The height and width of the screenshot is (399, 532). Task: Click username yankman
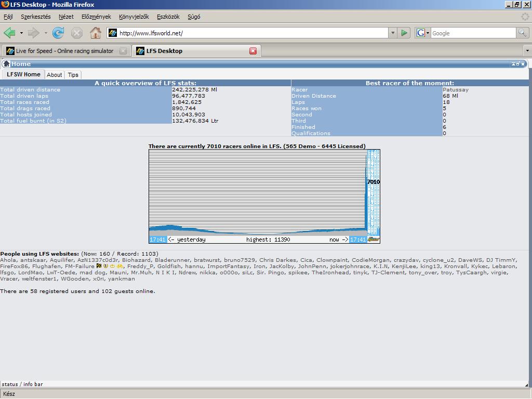(x=122, y=278)
